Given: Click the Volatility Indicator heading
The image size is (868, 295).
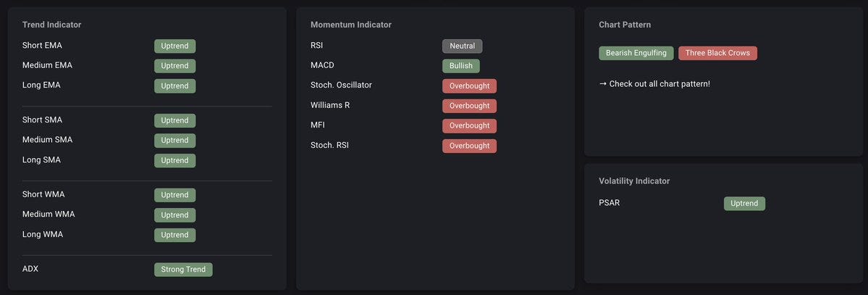Looking at the screenshot, I should coord(634,181).
